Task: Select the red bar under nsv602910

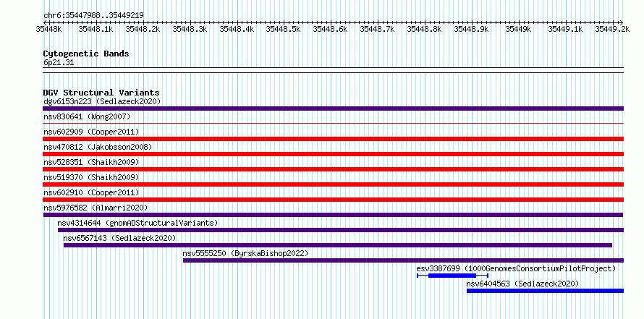Action: click(x=333, y=200)
